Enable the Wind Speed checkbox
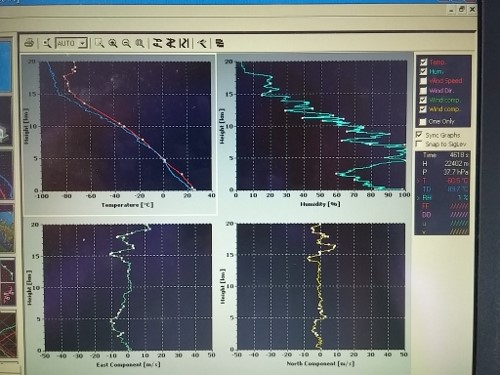The height and width of the screenshot is (375, 500). (423, 81)
